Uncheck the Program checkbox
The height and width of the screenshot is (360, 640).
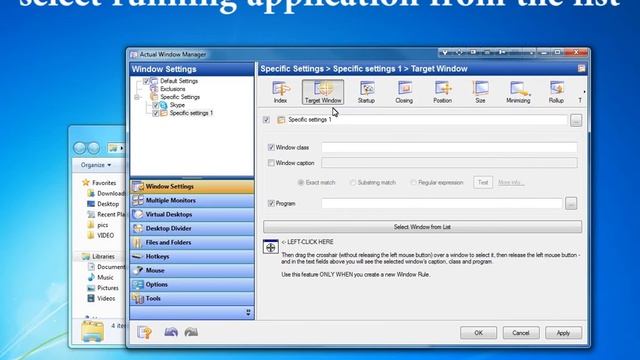pyautogui.click(x=271, y=203)
